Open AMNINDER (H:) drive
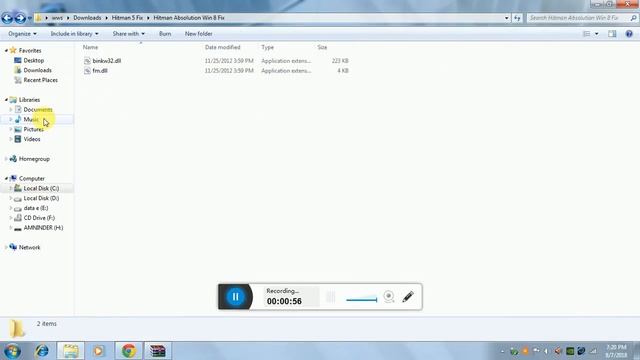640x360 pixels. (x=43, y=228)
